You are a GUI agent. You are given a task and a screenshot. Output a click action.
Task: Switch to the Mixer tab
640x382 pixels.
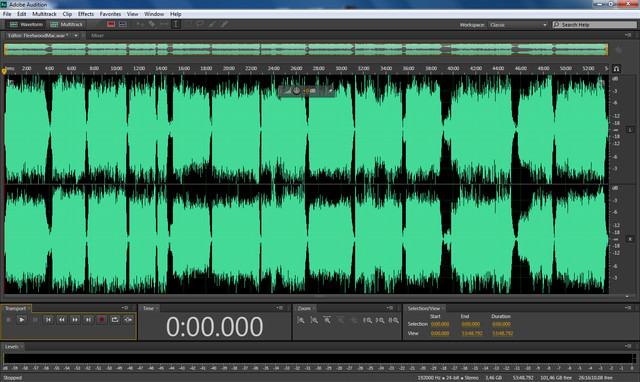point(97,36)
